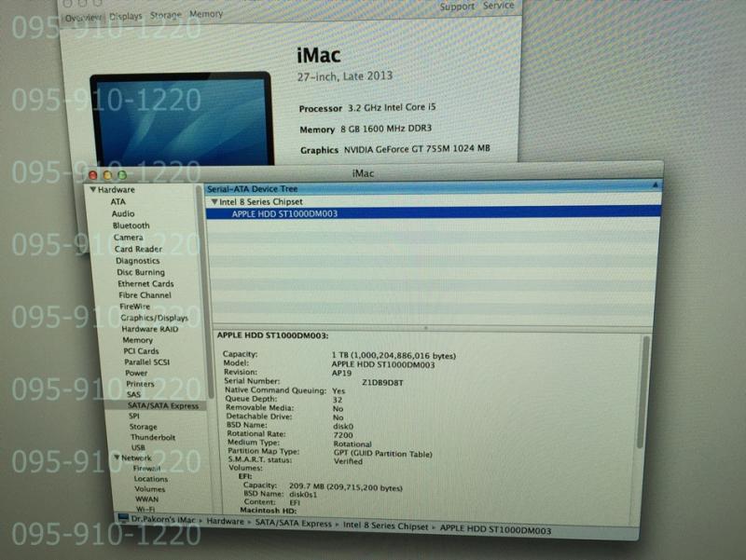Select Fibre Channel in the sidebar
Image resolution: width=746 pixels, height=560 pixels.
click(x=145, y=295)
